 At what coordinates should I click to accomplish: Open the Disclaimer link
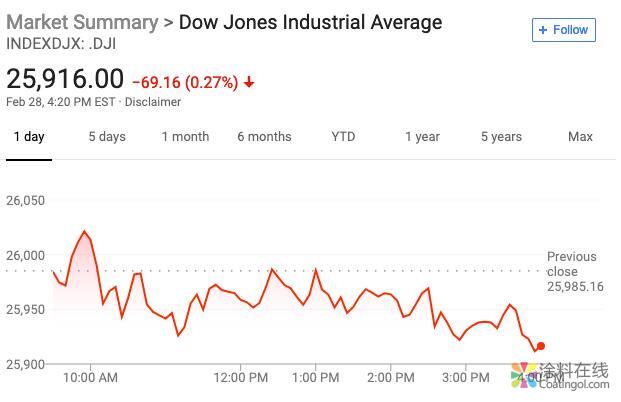pos(153,102)
